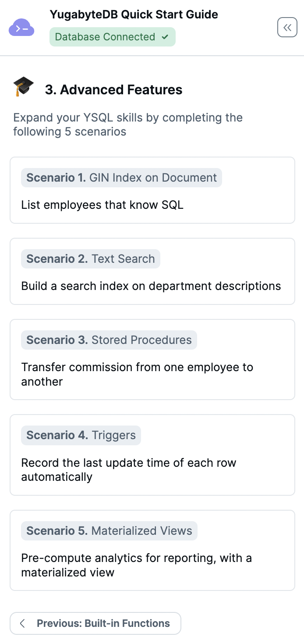Open Scenario 3 Stored Procedures card
The width and height of the screenshot is (304, 644).
pyautogui.click(x=152, y=359)
